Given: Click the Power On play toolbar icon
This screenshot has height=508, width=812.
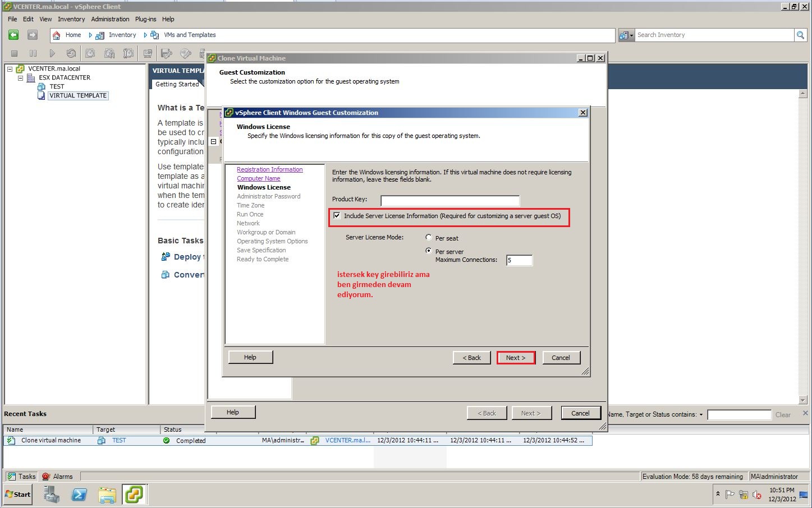Looking at the screenshot, I should (52, 53).
